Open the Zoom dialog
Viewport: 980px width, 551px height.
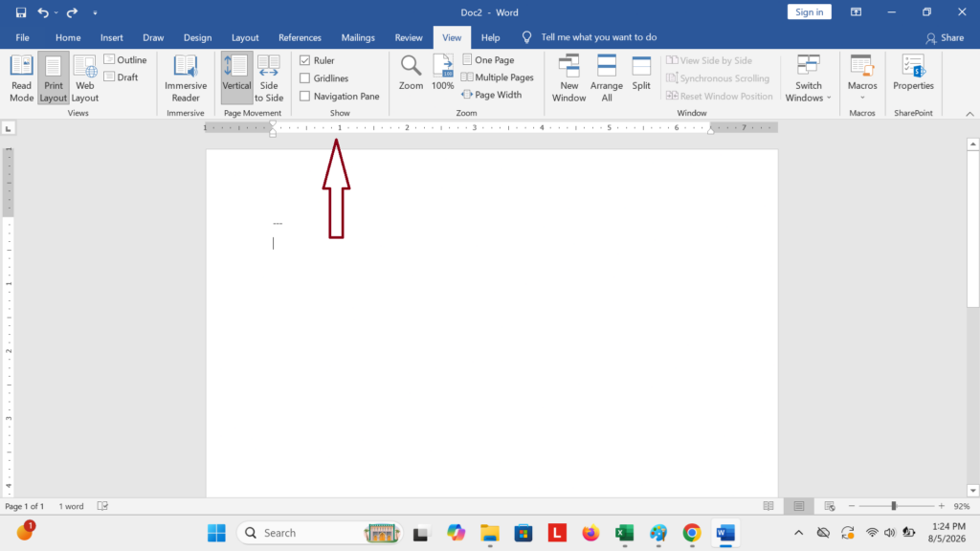pos(411,73)
